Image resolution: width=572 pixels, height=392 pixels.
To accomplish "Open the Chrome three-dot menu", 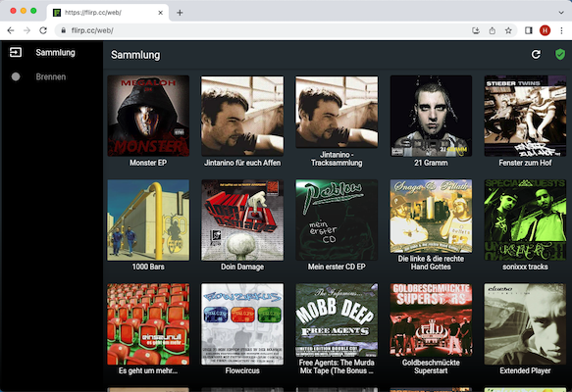I will click(561, 30).
